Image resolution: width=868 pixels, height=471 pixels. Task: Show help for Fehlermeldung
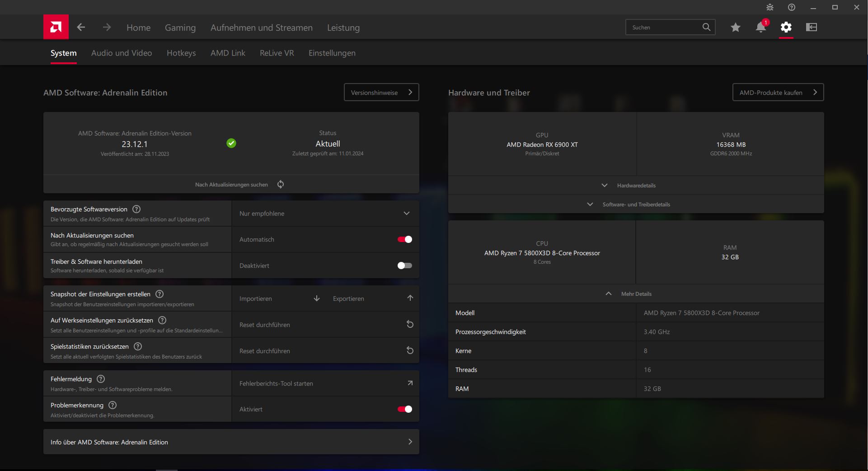coord(101,379)
